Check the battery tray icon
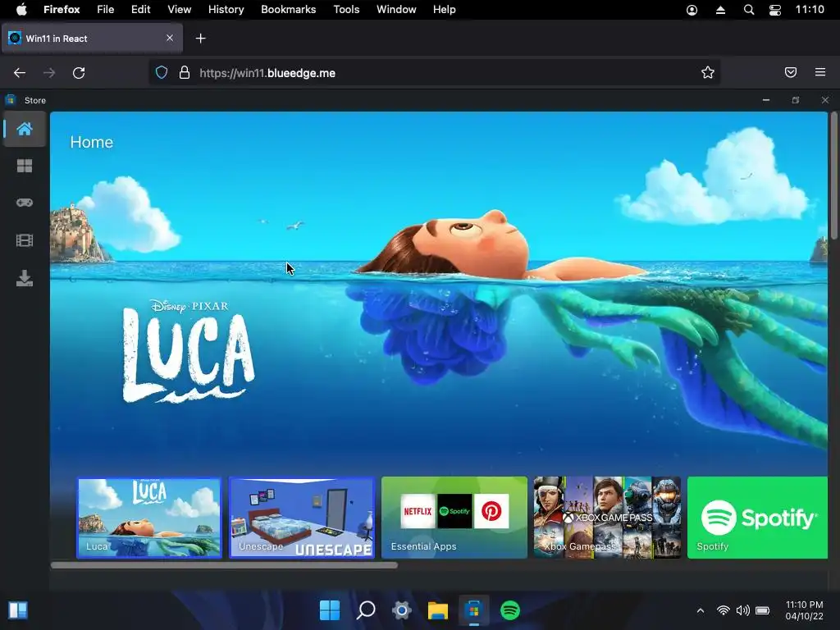 (763, 610)
